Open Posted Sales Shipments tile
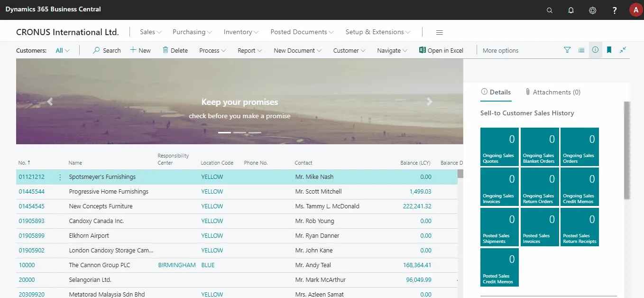This screenshot has width=644, height=298. tap(500, 227)
